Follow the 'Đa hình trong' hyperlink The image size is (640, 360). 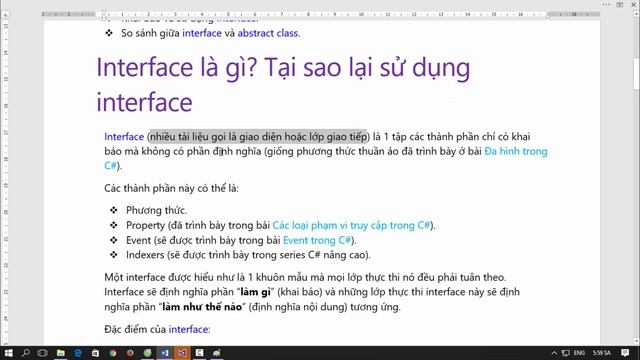516,151
